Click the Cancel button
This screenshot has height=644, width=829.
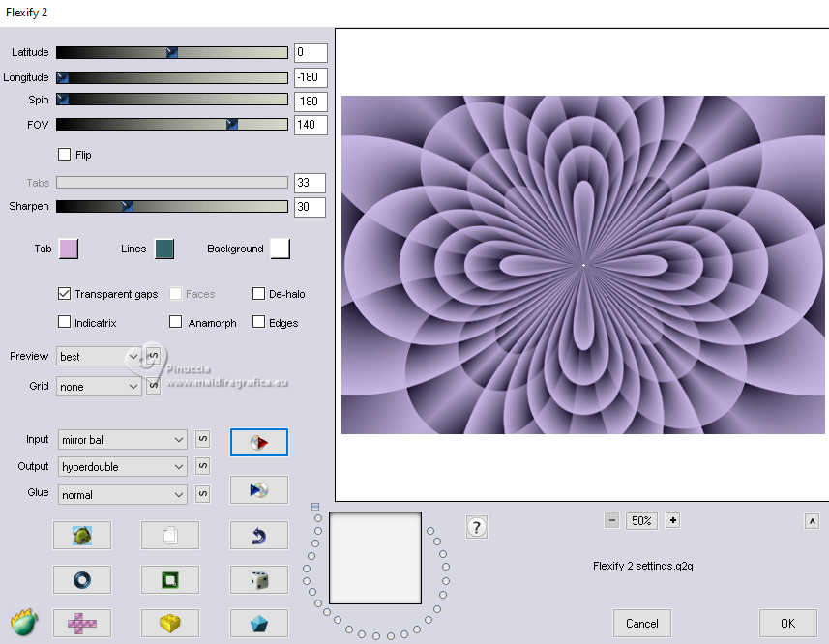(x=642, y=624)
